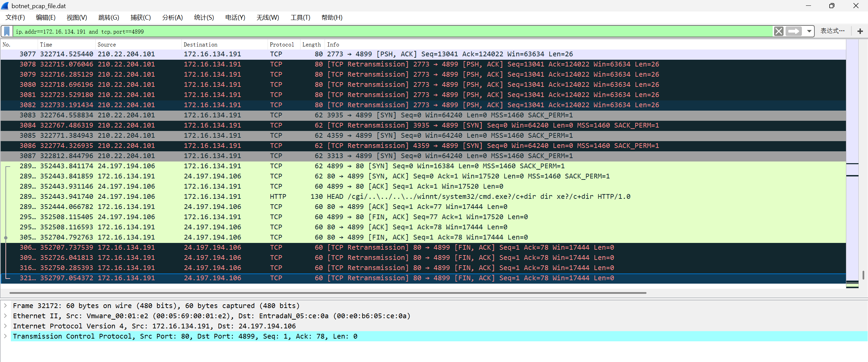Screen dimensions: 868x362
Task: Select retransmission packet 3084
Action: click(423, 126)
